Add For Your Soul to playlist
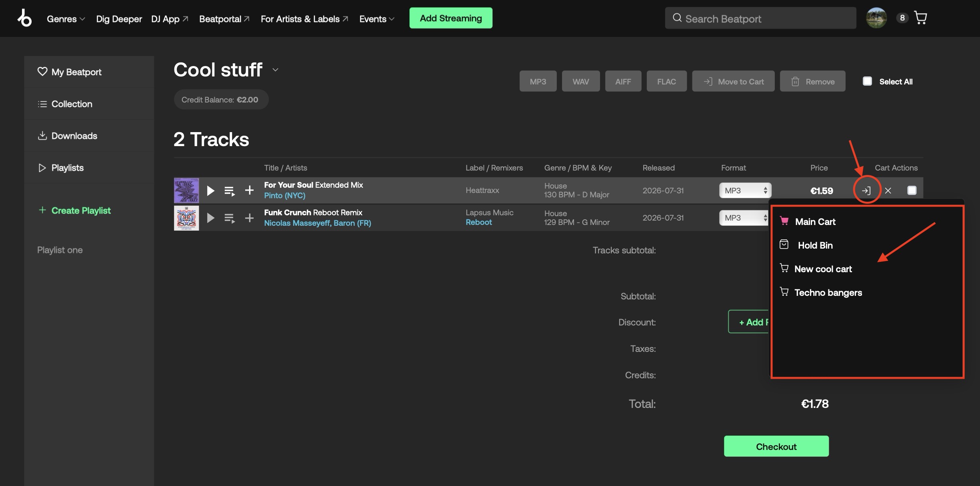980x486 pixels. click(x=249, y=190)
